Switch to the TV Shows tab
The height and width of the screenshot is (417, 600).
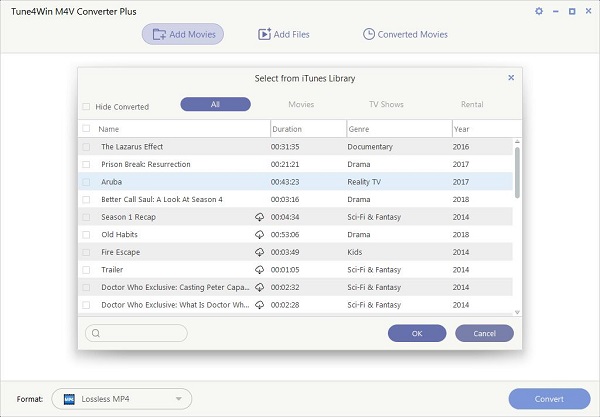[x=386, y=104]
